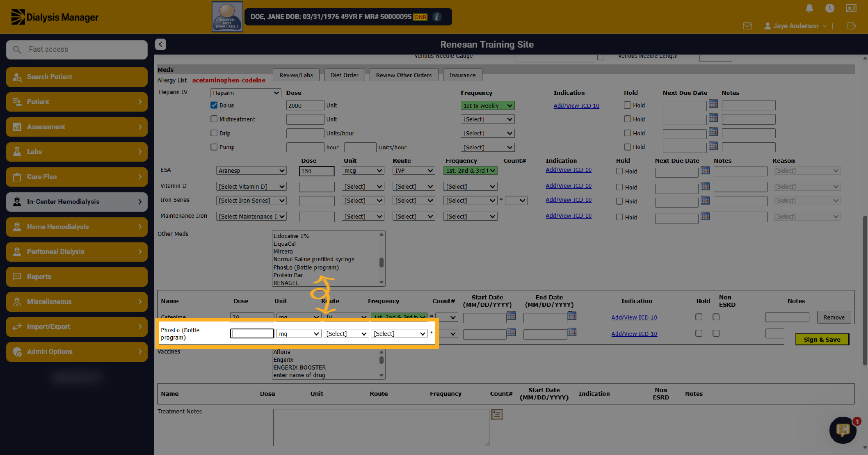Viewport: 868px width, 455px height.
Task: Open the Reports sidebar menu item
Action: tap(77, 277)
